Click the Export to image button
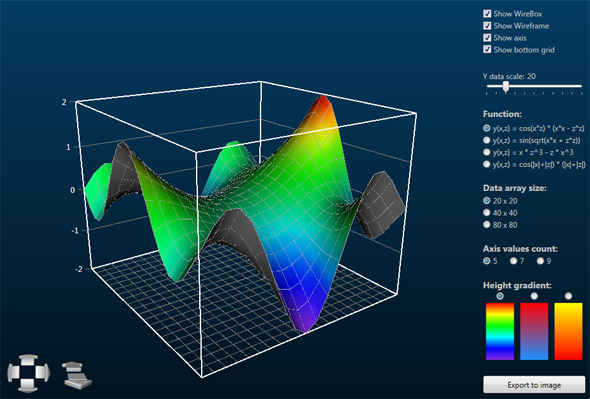 534,385
